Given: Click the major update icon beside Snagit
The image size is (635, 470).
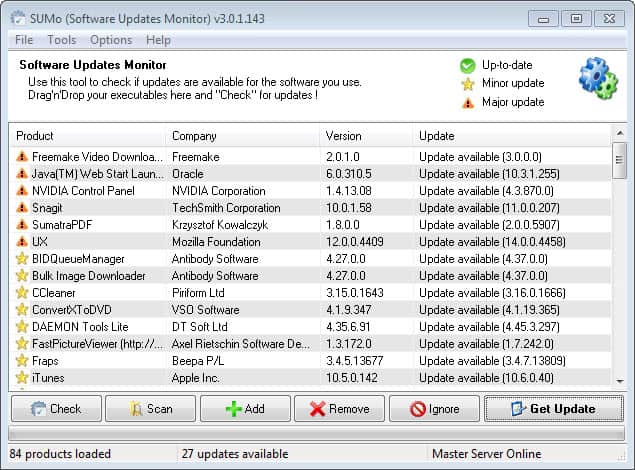Looking at the screenshot, I should 22,207.
